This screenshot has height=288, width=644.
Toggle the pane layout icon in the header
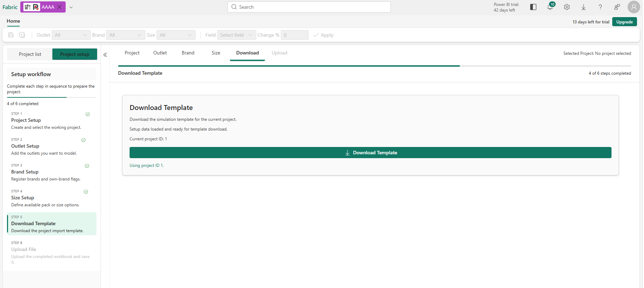533,7
